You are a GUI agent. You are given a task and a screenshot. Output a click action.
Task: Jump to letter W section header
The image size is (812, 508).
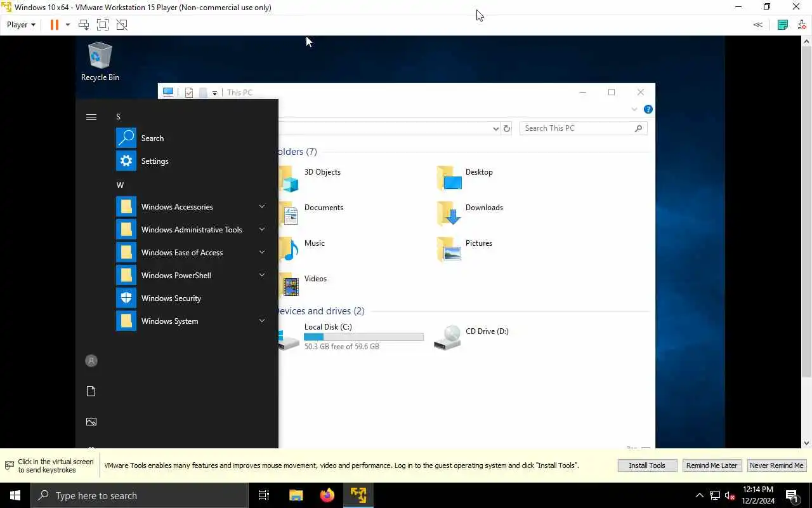pyautogui.click(x=120, y=185)
